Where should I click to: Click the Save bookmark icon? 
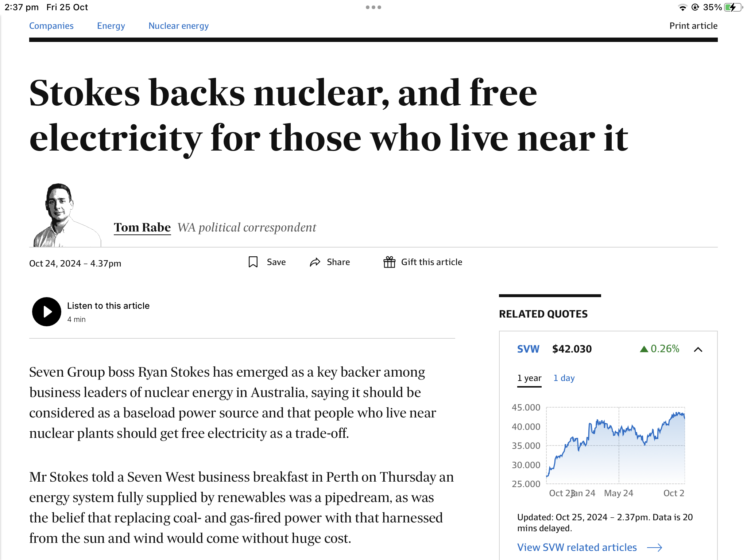pyautogui.click(x=253, y=262)
